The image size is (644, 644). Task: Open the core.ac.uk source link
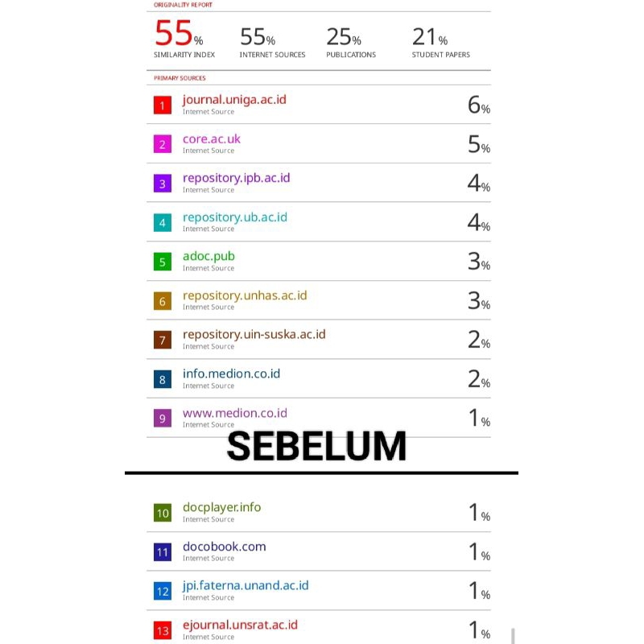(211, 138)
